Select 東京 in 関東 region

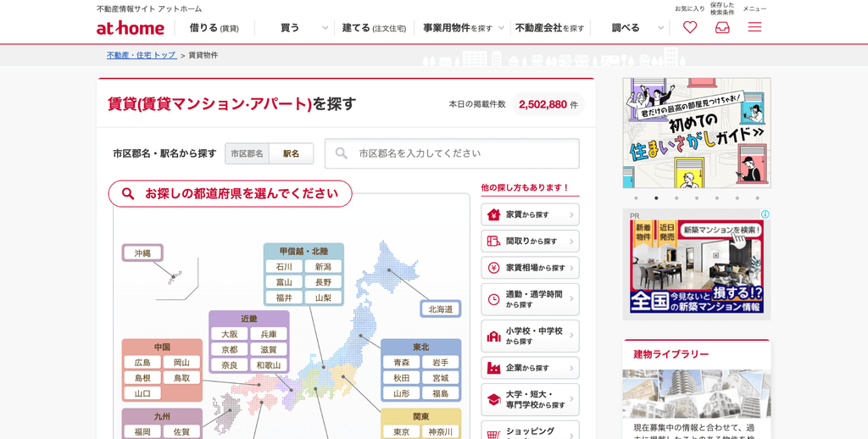[x=401, y=432]
